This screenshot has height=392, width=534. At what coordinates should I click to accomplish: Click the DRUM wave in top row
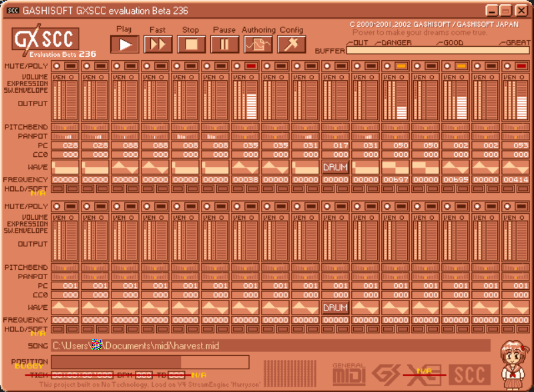coord(336,167)
